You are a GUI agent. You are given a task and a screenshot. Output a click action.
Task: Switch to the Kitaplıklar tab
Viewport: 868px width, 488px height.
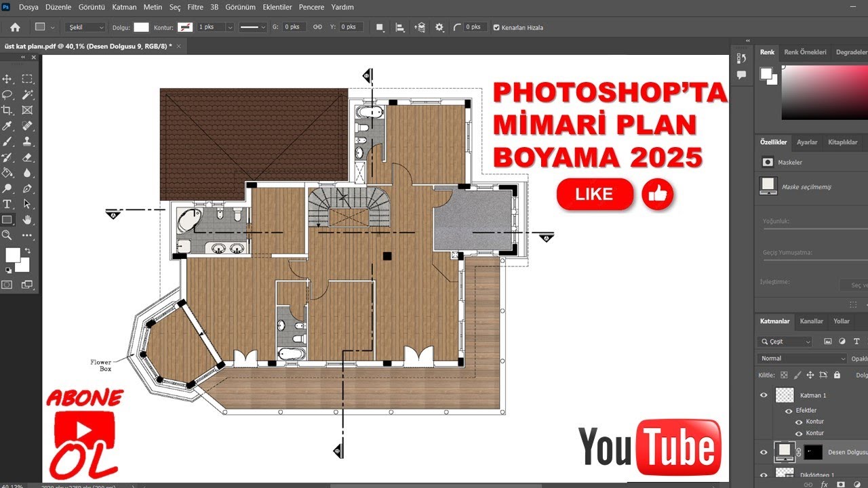click(x=842, y=142)
